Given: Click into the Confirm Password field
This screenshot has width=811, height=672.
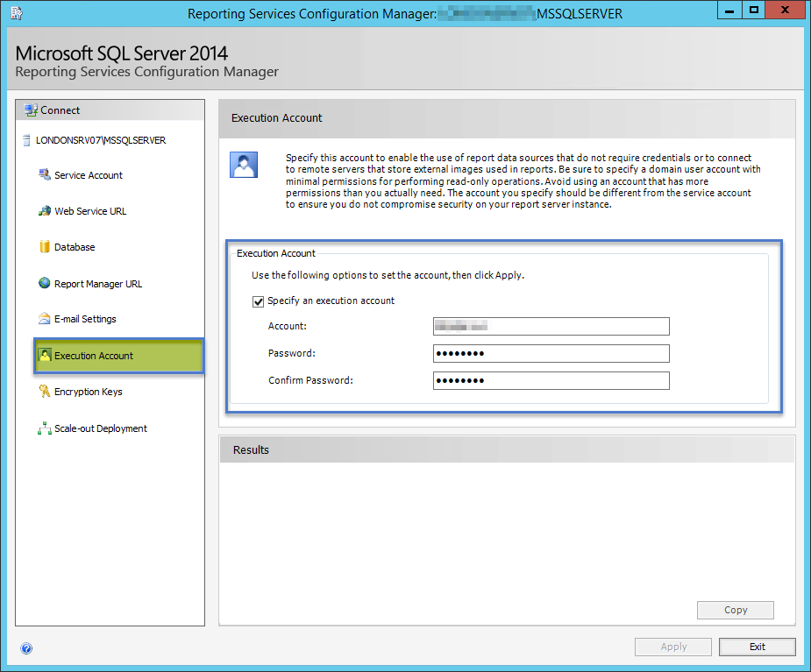Looking at the screenshot, I should (x=551, y=380).
